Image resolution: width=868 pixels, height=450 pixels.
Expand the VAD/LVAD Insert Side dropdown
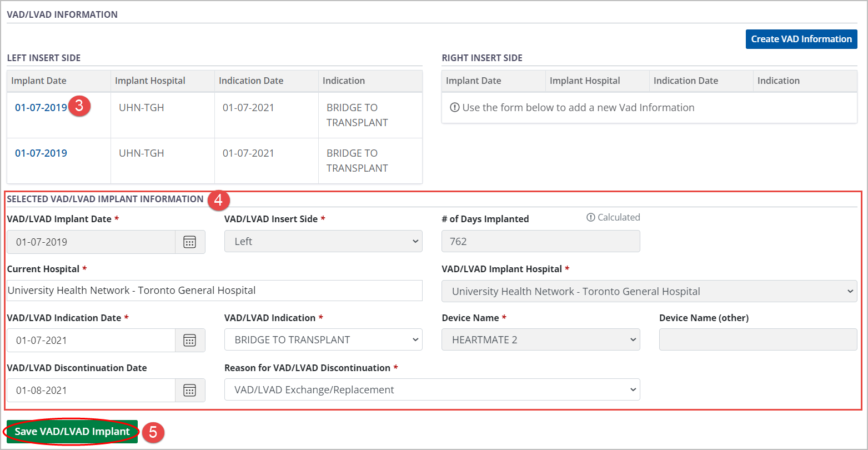(323, 242)
